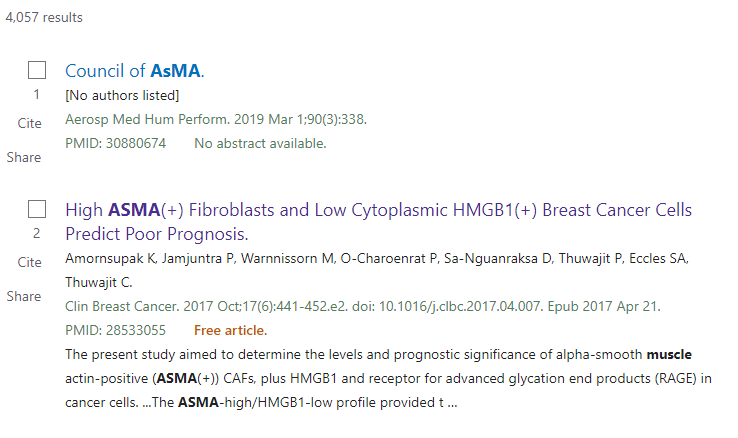Click result number 2 beside the second entry
Viewport: 738px width, 438px height.
point(37,234)
